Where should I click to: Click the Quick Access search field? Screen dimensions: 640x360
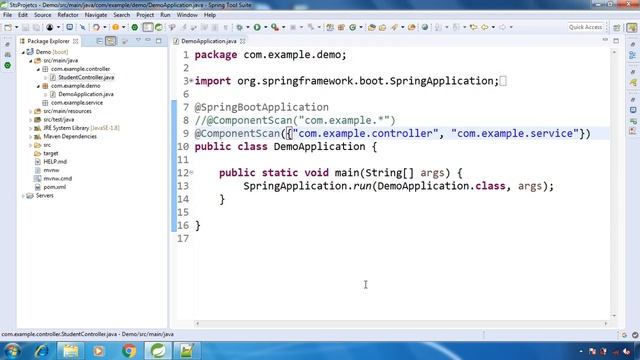tap(585, 27)
